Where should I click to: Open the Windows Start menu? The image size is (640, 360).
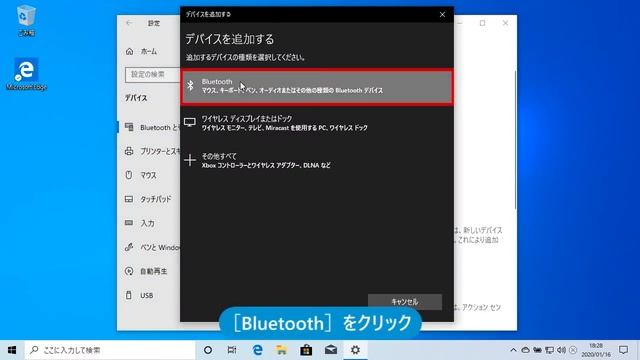[12, 350]
